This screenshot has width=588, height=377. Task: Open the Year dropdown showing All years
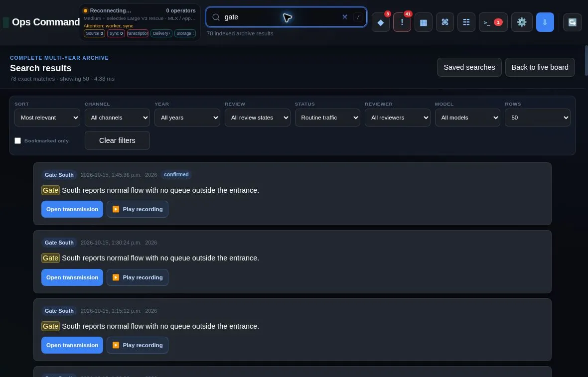[187, 118]
